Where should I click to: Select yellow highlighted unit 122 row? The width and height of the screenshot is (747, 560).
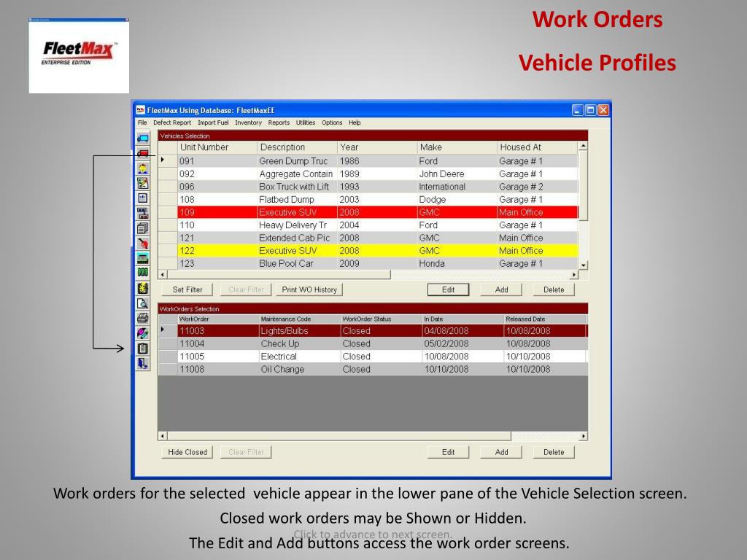(x=368, y=251)
